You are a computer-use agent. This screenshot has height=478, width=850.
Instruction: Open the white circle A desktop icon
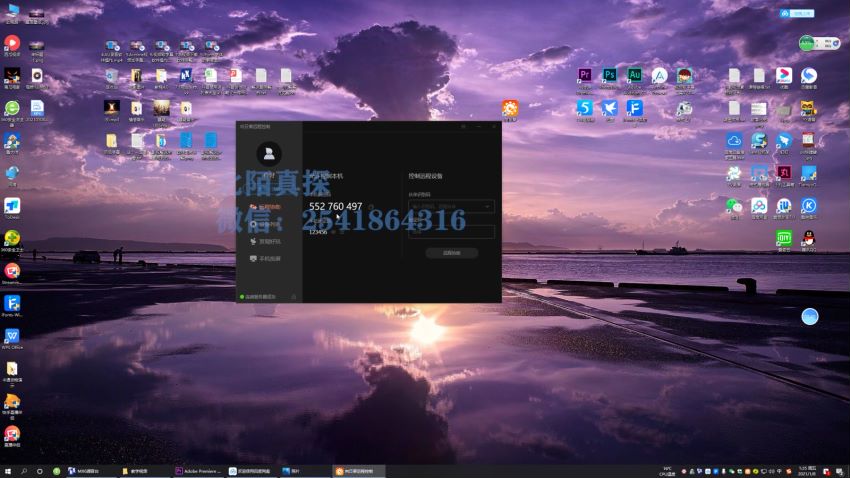point(659,75)
